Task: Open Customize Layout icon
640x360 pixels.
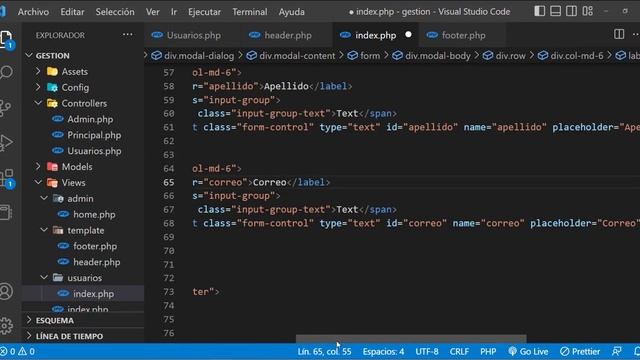Action: (588, 11)
